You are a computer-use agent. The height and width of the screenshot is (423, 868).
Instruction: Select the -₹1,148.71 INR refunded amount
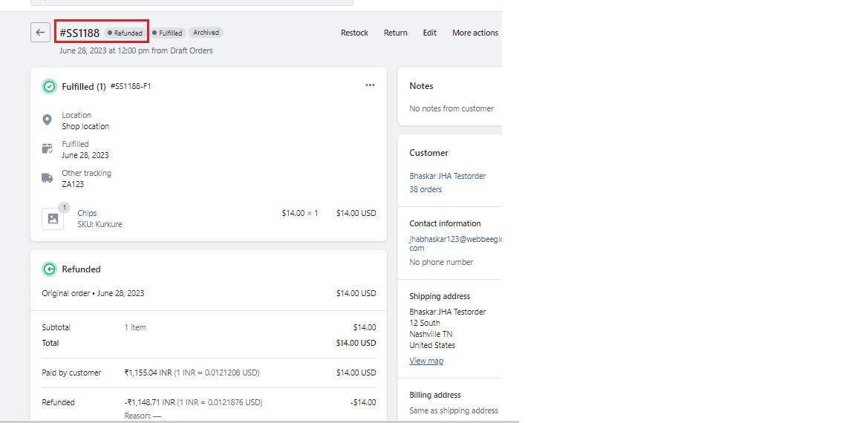click(x=149, y=402)
